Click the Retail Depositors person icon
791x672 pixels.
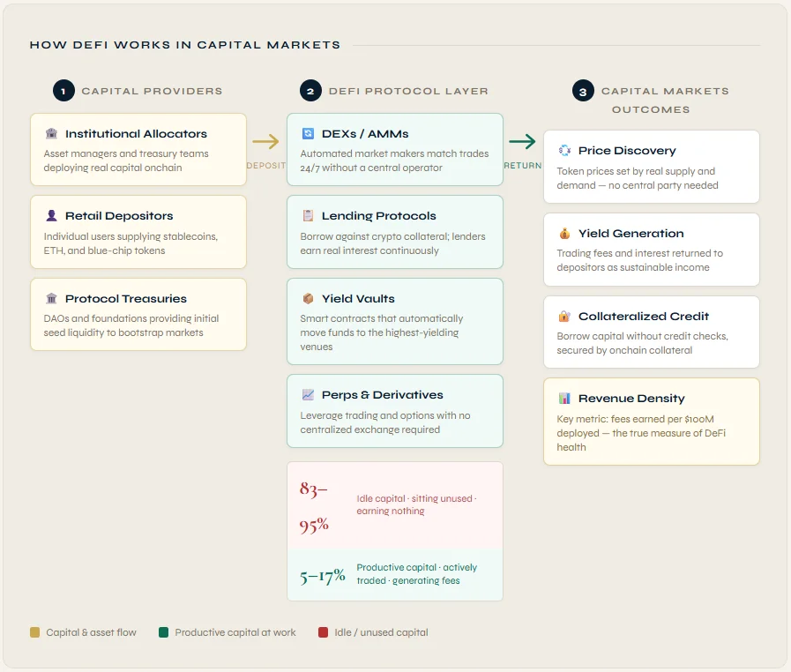click(x=51, y=216)
